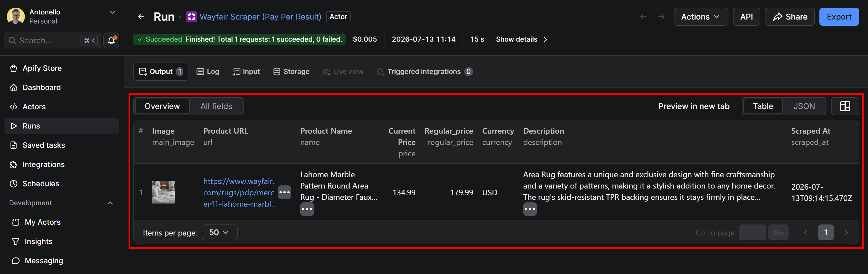Click the Antonello profile avatar
The image size is (868, 274).
pos(16,16)
